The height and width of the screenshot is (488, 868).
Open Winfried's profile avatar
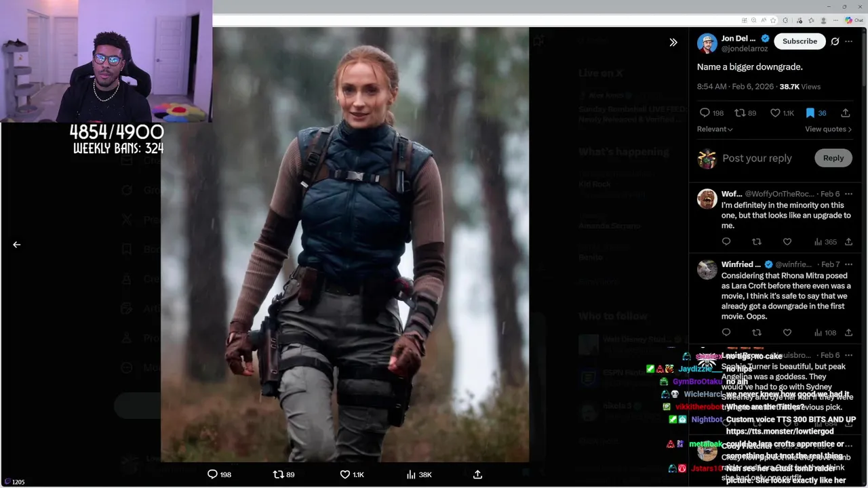click(x=707, y=269)
